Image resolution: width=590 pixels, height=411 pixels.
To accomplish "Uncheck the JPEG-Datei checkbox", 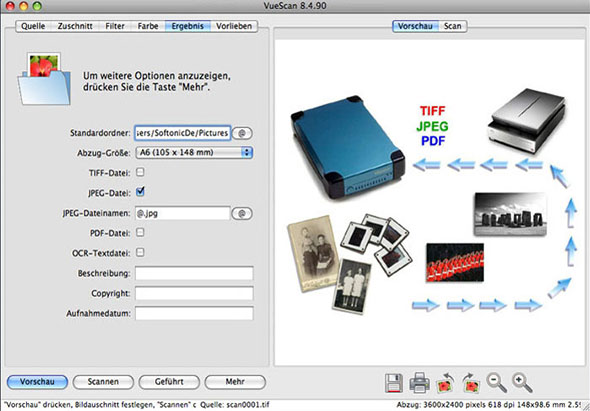I will tap(140, 192).
